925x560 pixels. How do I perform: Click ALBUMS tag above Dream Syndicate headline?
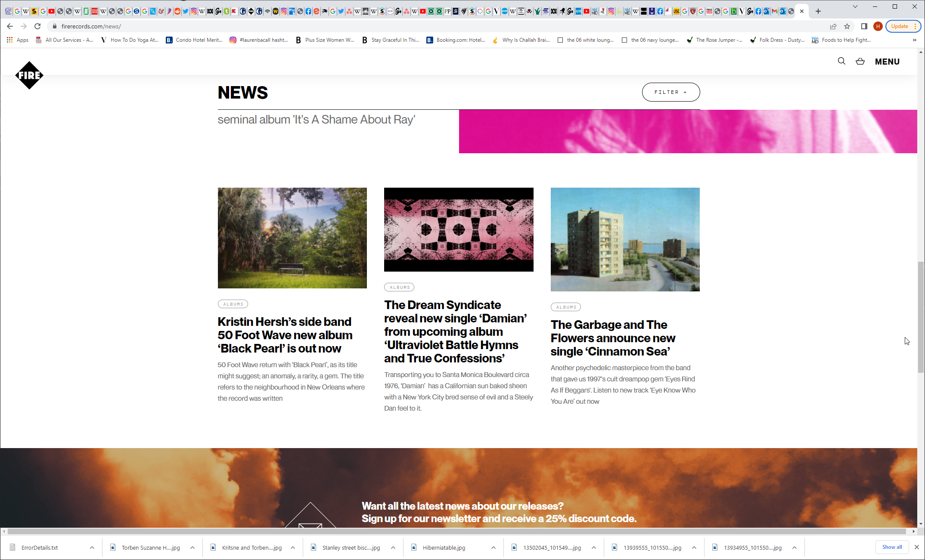click(x=399, y=287)
